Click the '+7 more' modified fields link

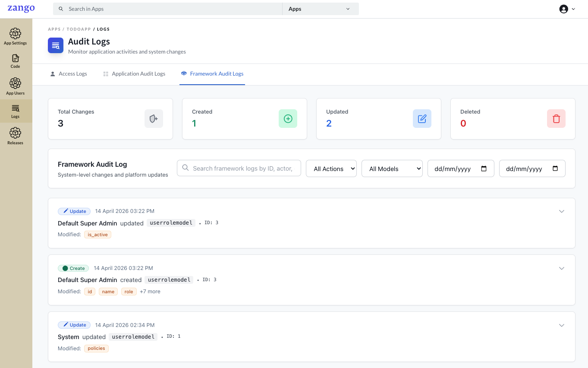150,292
